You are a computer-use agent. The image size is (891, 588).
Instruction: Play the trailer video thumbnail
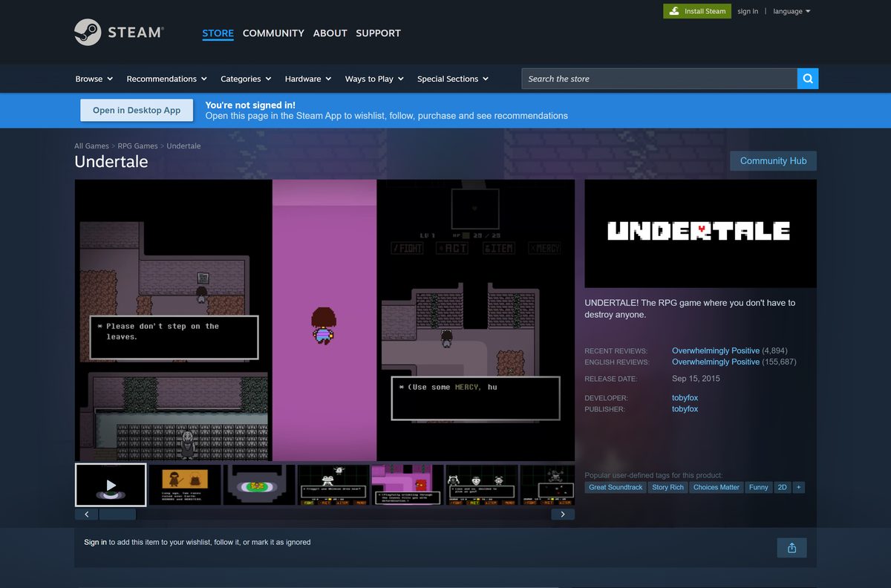(111, 485)
